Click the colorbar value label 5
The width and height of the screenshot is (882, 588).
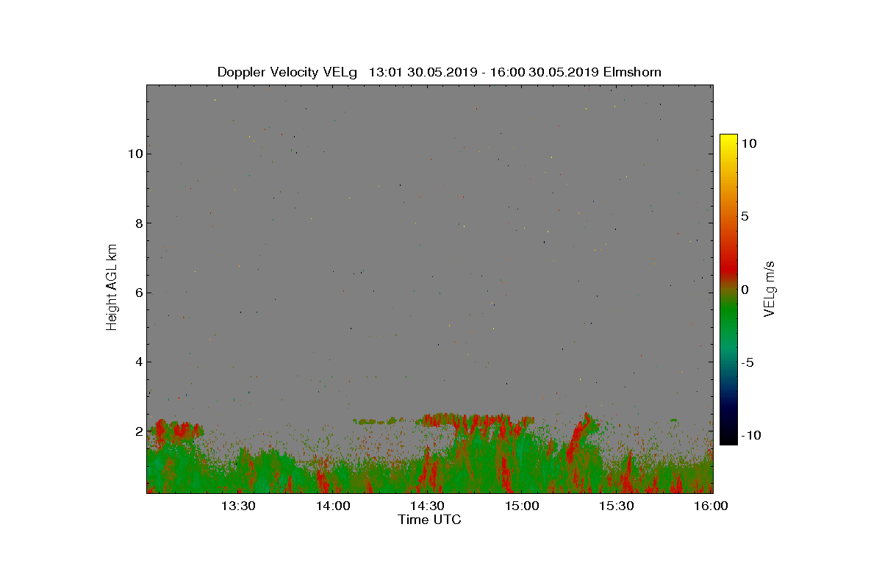point(745,217)
